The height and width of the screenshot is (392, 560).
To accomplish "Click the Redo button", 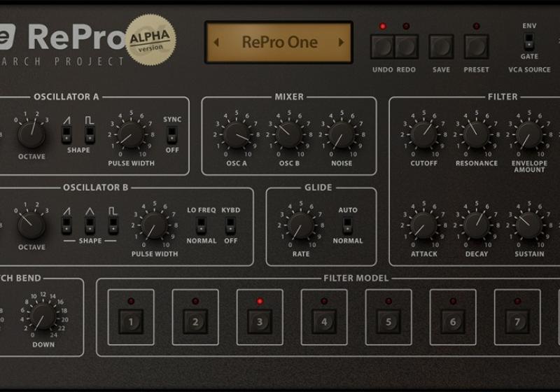I will (407, 47).
